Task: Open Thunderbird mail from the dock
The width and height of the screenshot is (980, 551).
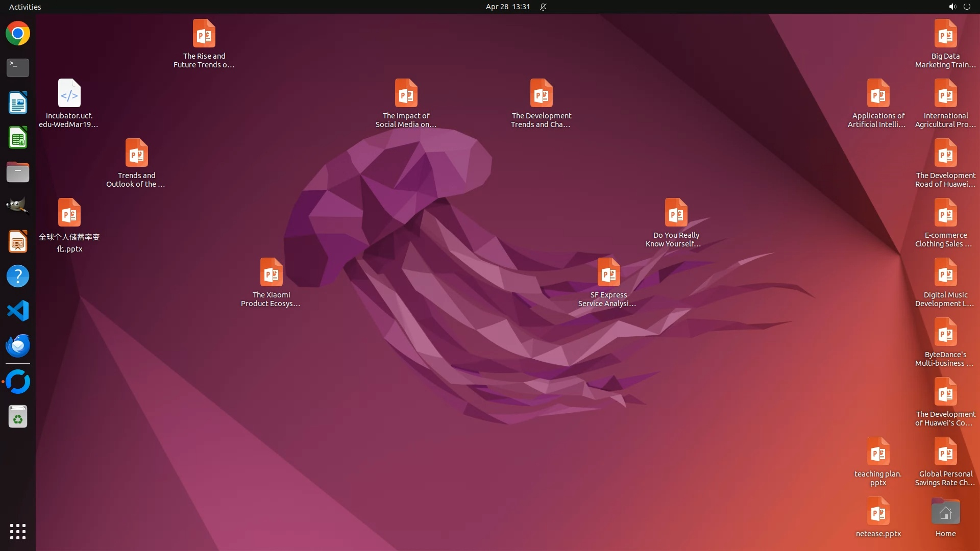Action: [x=18, y=345]
